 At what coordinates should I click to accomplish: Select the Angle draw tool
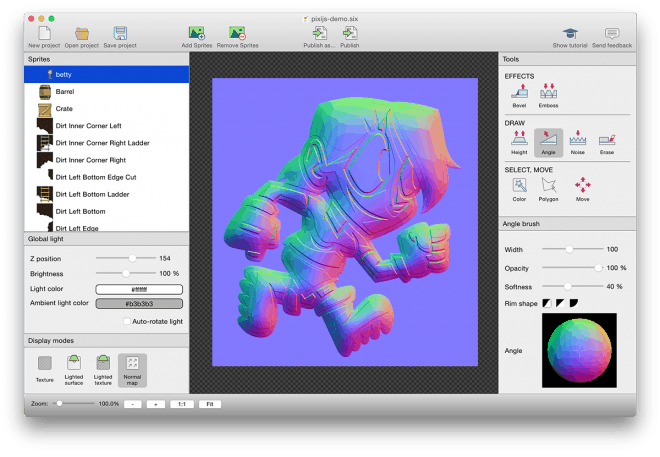click(x=548, y=142)
